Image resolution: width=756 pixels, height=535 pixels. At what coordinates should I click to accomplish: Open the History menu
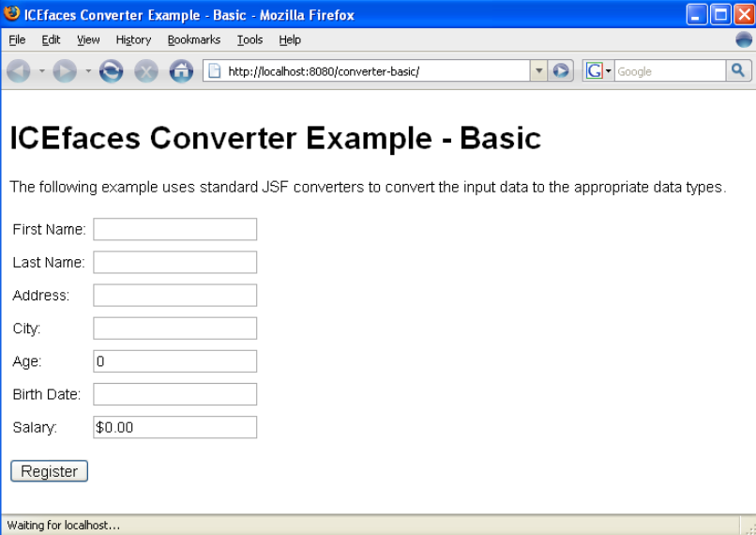(x=133, y=39)
